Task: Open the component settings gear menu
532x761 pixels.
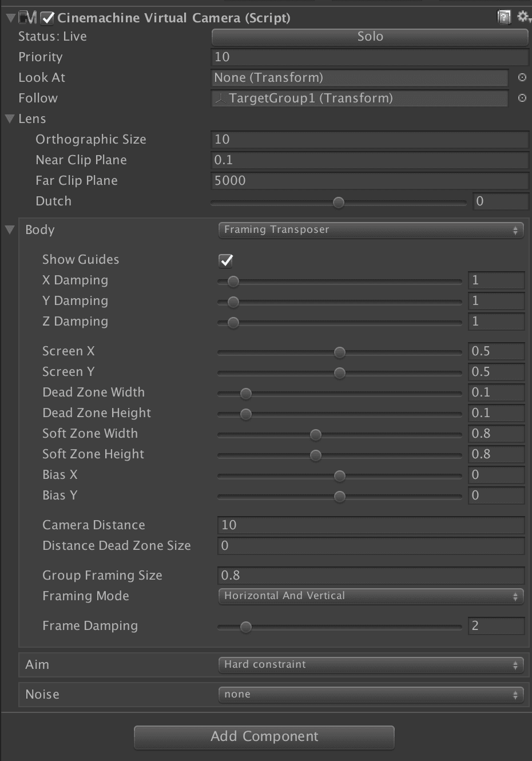Action: (523, 17)
